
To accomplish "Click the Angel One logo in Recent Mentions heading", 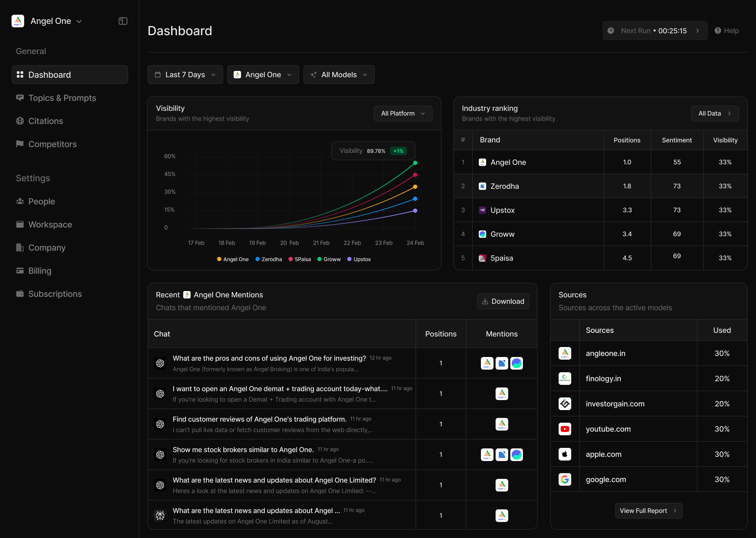I will click(x=187, y=295).
